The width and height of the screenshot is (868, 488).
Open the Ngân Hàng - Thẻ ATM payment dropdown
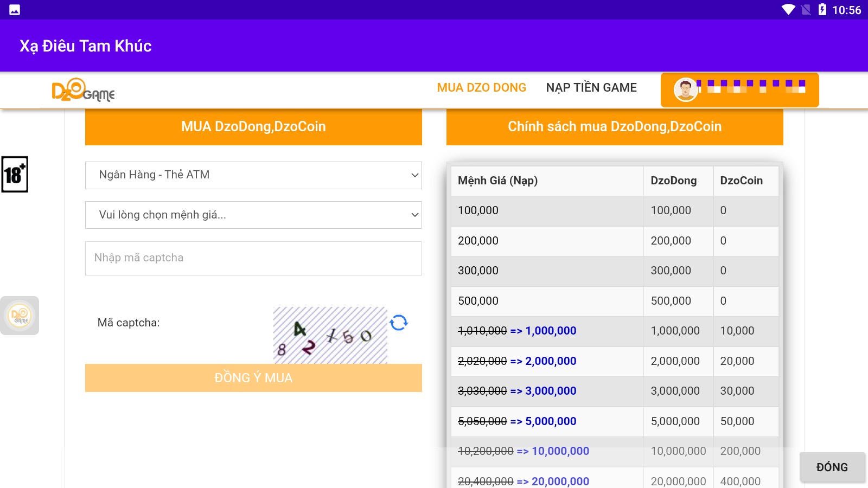253,175
